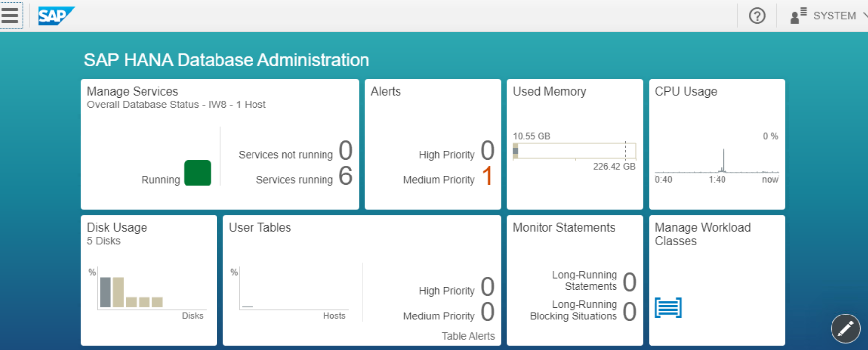The width and height of the screenshot is (868, 350).
Task: Click the User Tables hosts chart
Action: pos(294,288)
